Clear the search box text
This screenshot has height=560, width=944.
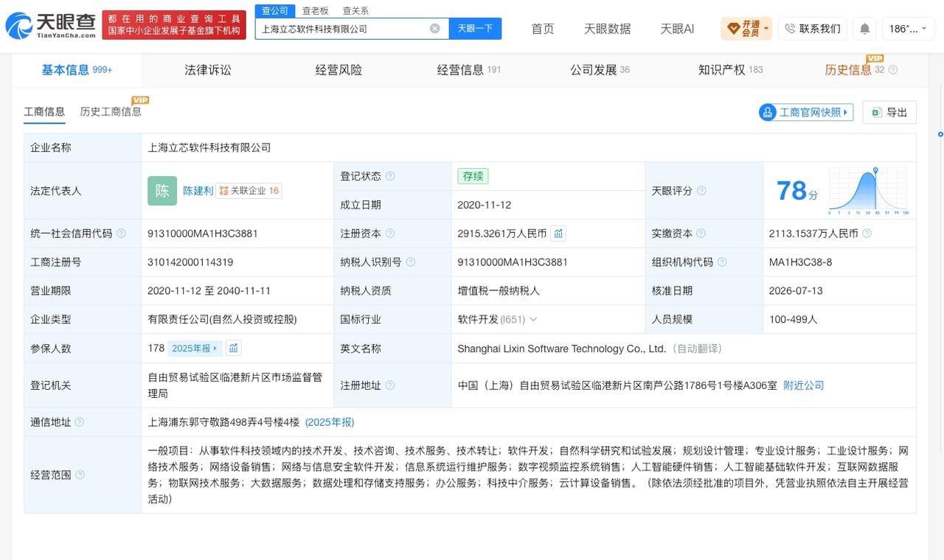pos(435,28)
